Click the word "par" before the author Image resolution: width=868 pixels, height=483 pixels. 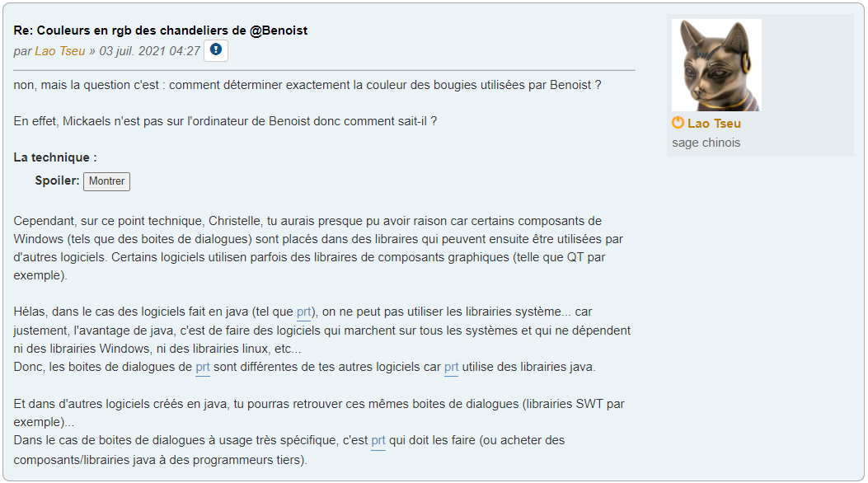point(22,51)
